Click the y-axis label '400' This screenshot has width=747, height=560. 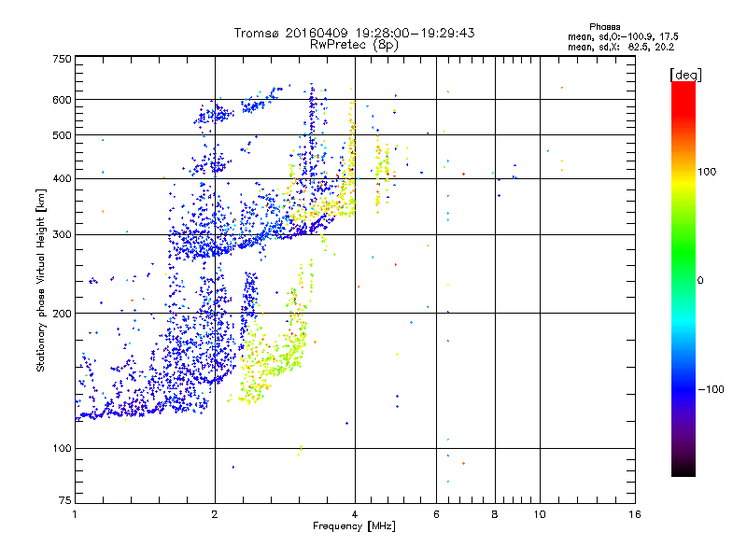click(x=63, y=178)
